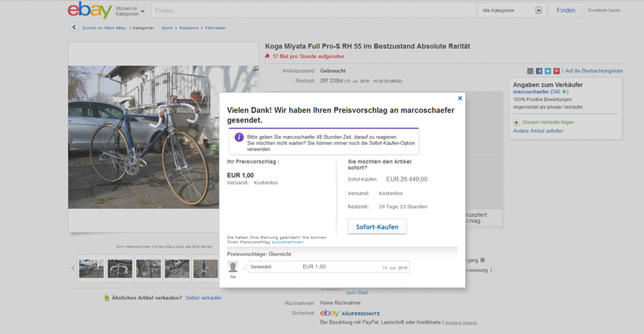Open Radsport breadcrumb category
The width and height of the screenshot is (644, 334).
tap(189, 27)
